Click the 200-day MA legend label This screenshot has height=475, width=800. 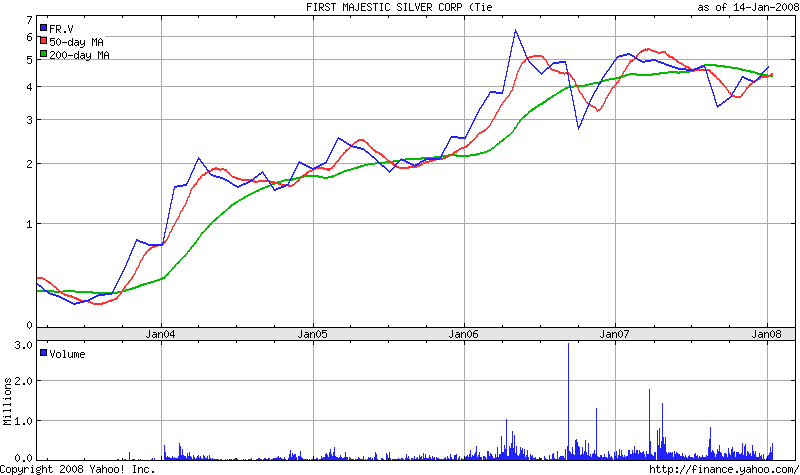coord(79,55)
